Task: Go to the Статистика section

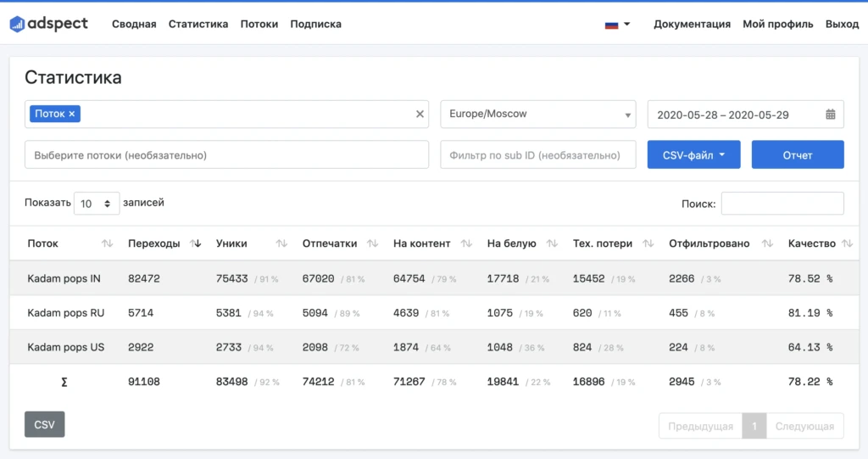Action: (x=198, y=24)
